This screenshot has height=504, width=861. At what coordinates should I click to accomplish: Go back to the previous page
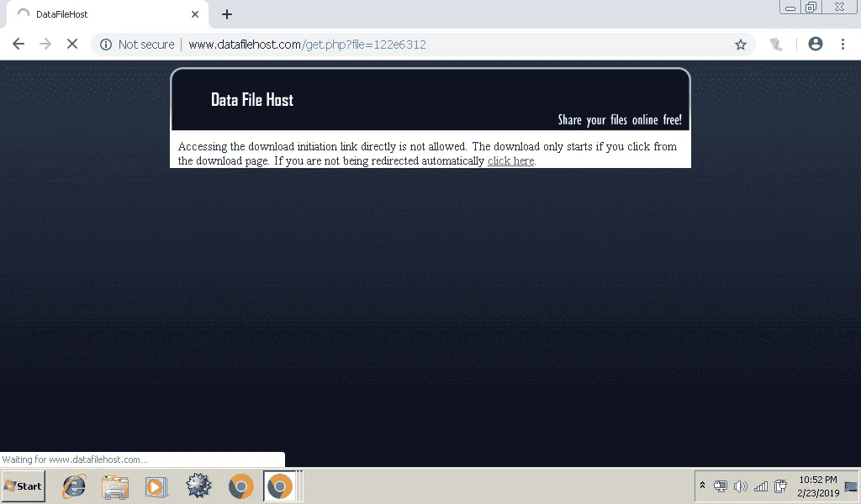[18, 45]
